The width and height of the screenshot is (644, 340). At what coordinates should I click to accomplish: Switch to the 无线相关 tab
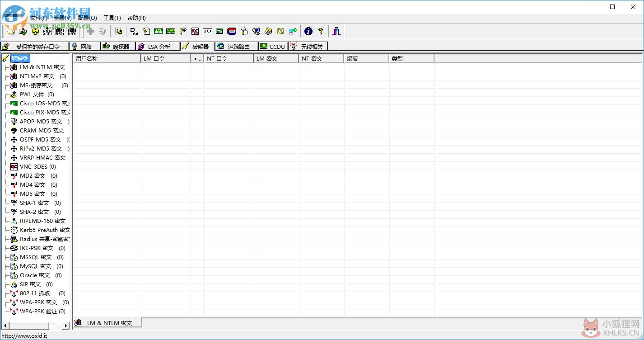tap(308, 47)
